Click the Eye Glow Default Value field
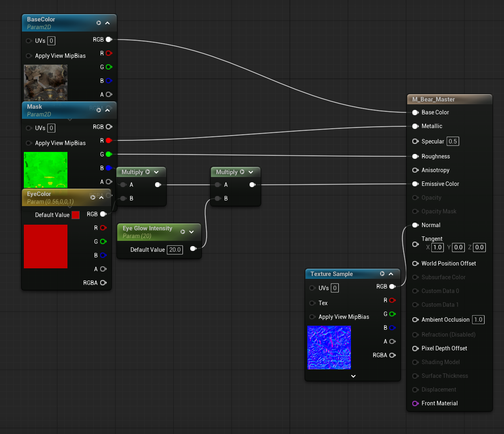The image size is (504, 434). [x=175, y=250]
